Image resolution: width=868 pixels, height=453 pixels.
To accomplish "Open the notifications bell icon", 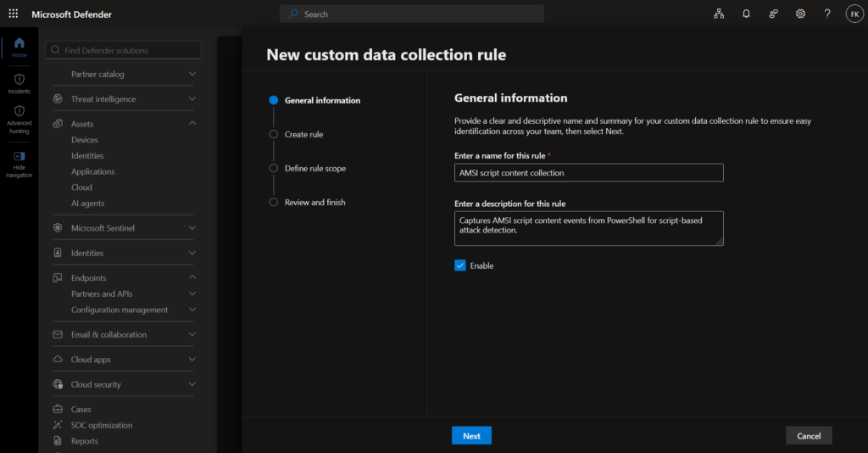I will (746, 14).
